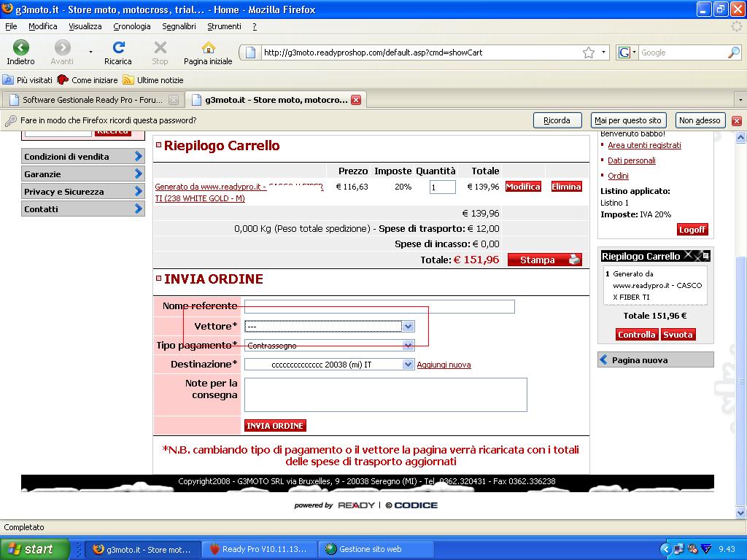Open Ordini link
This screenshot has width=747, height=560.
pos(619,176)
